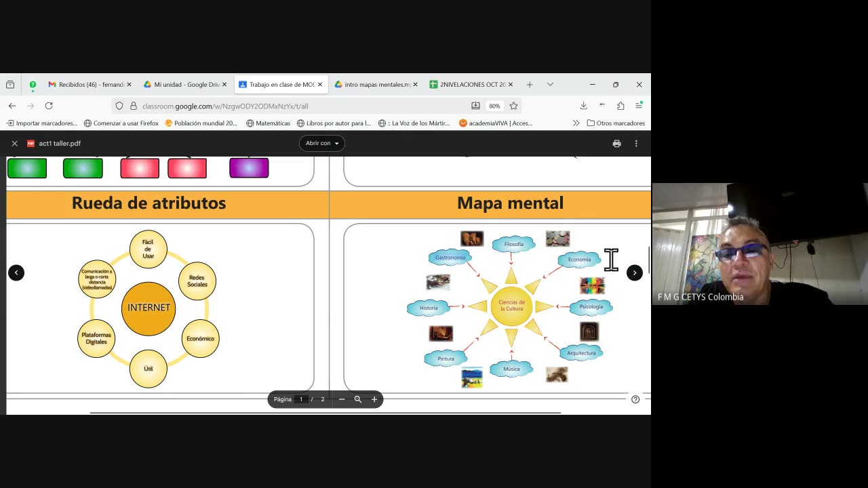Click the tracking protection shield icon

tap(119, 106)
